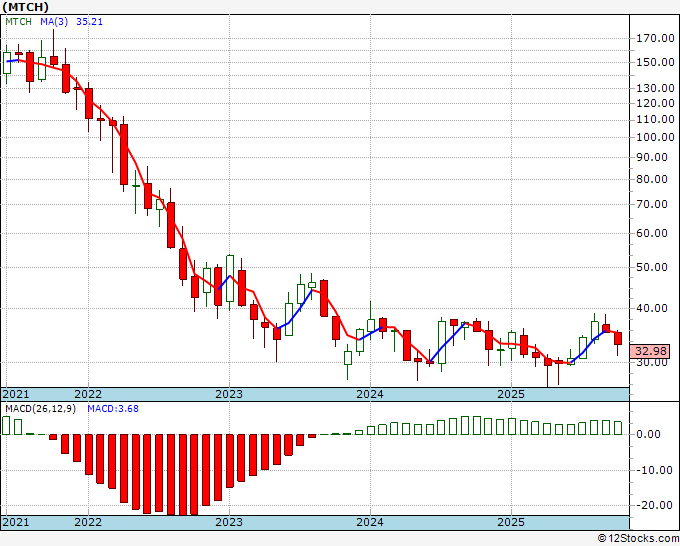The width and height of the screenshot is (680, 546).
Task: Click the 32.98 current price tag
Action: click(650, 351)
